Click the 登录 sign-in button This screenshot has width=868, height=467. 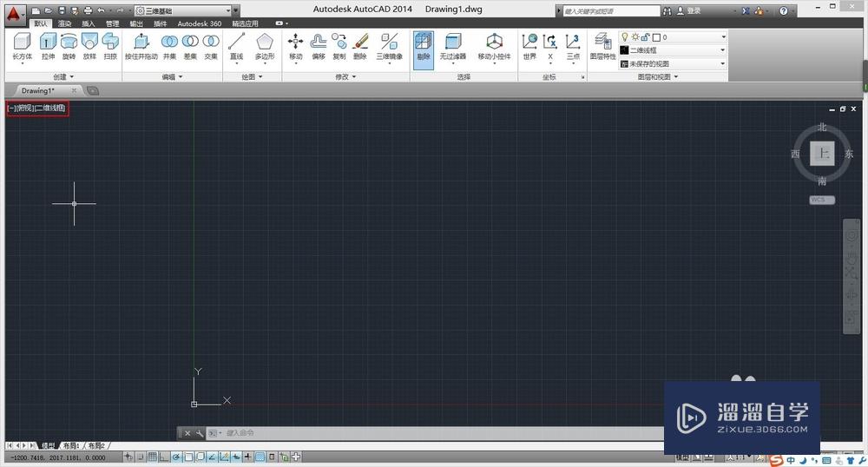click(690, 10)
